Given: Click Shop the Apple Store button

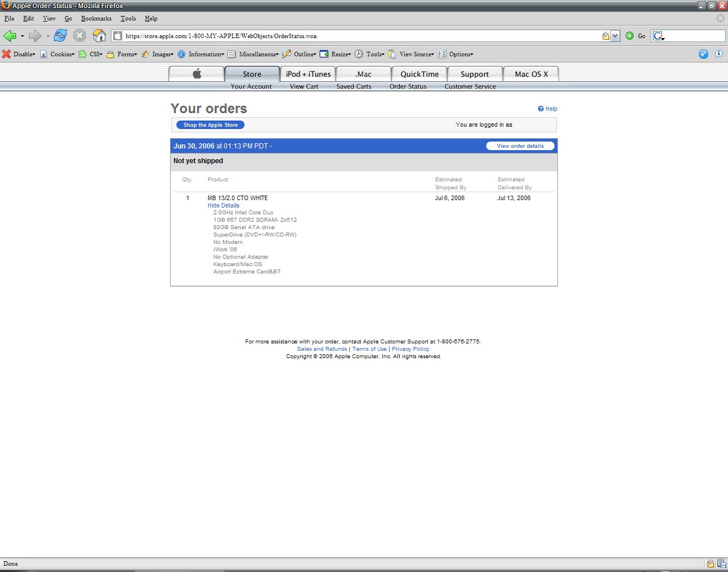Looking at the screenshot, I should (210, 125).
